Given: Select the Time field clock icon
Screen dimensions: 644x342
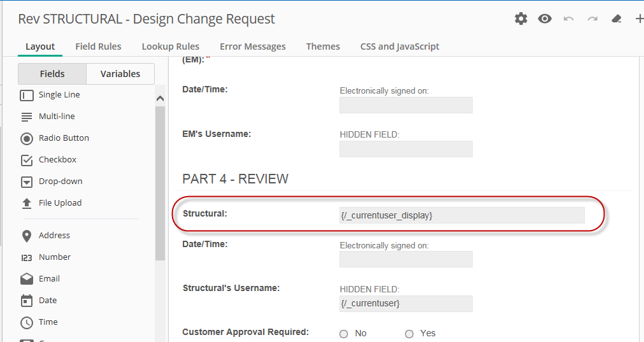Looking at the screenshot, I should 27,323.
